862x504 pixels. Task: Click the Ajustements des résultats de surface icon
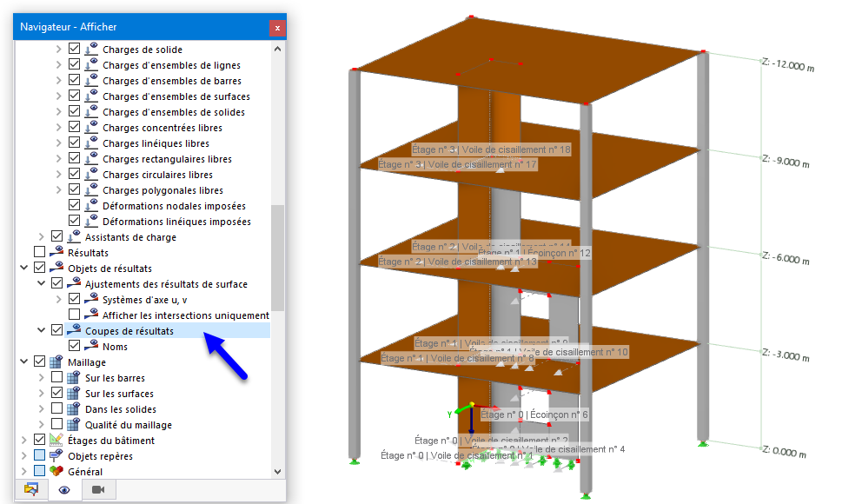click(x=74, y=283)
